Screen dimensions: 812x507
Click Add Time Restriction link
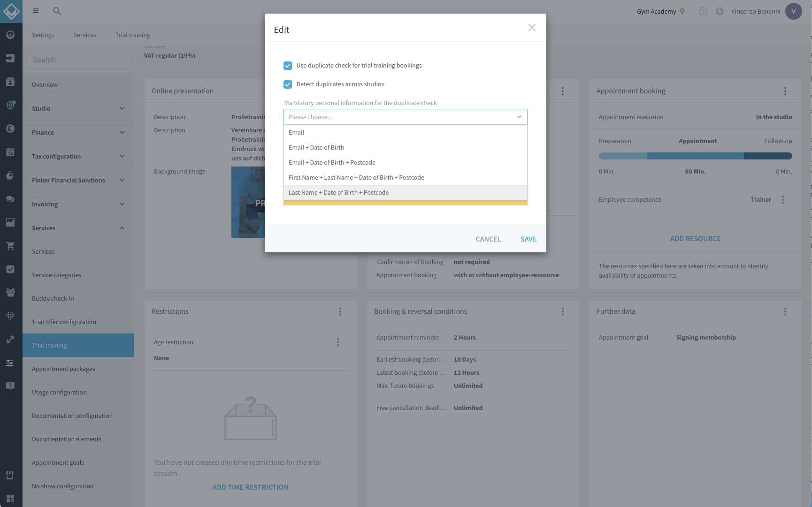click(x=250, y=487)
